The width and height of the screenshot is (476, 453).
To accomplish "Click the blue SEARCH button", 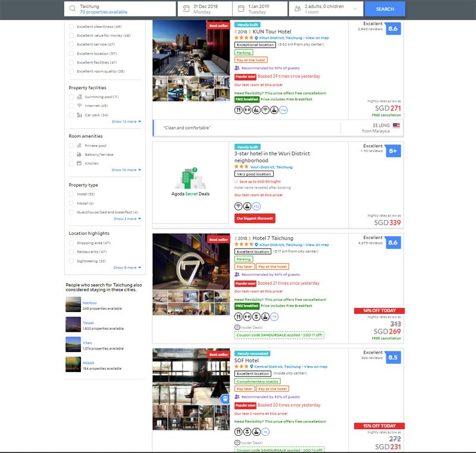I will point(384,9).
